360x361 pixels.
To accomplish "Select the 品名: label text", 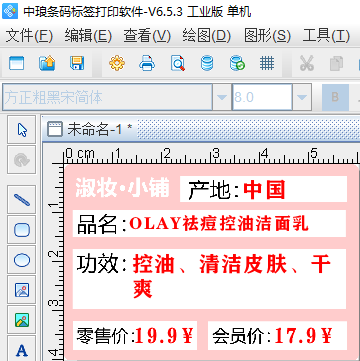I will (102, 224).
